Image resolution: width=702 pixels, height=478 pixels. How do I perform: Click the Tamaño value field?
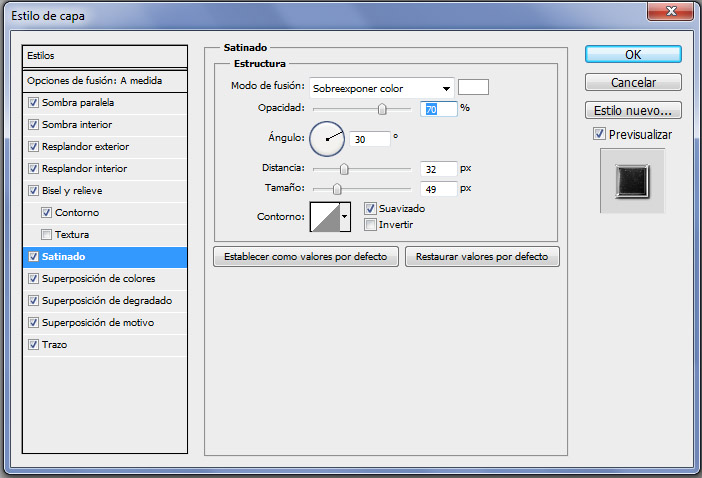click(439, 189)
